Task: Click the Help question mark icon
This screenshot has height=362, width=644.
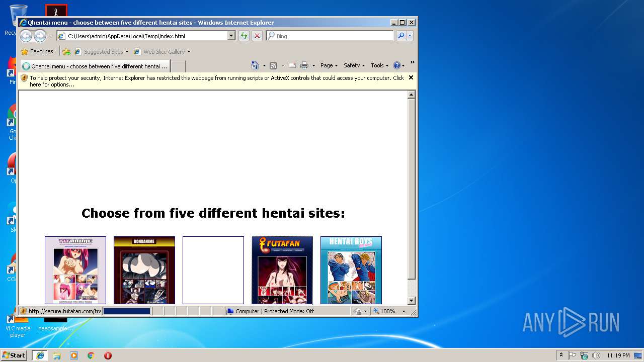Action: [x=396, y=65]
